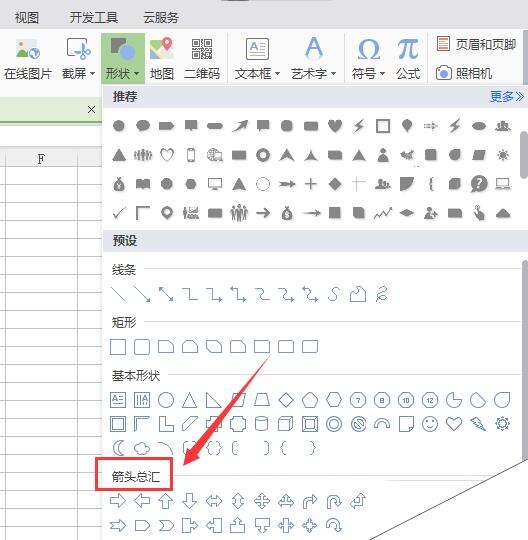Expand the 截屏 dropdown arrow
The height and width of the screenshot is (540, 528).
tap(92, 73)
